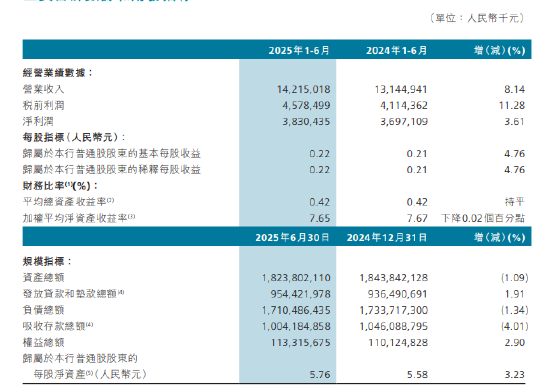This screenshot has height=387, width=550.
Task: Select value 14,215,018
Action: (x=303, y=89)
